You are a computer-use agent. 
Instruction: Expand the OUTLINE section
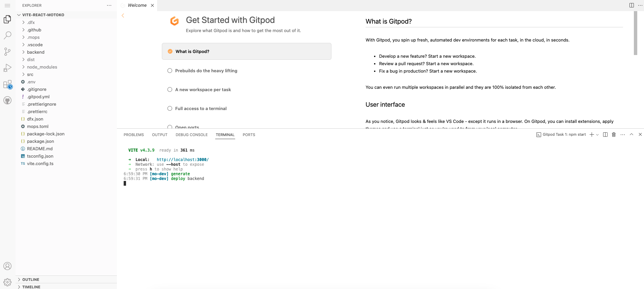tap(66, 280)
